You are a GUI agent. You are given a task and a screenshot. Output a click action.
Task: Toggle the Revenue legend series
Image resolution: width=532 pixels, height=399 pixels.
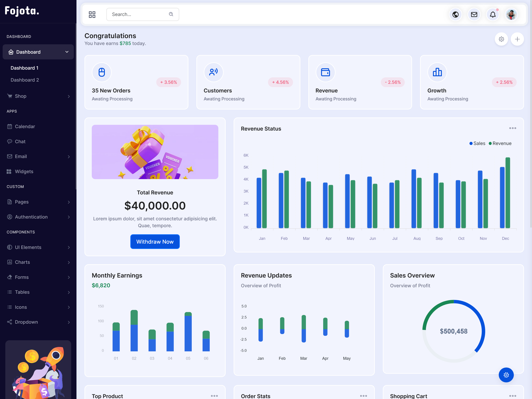500,143
